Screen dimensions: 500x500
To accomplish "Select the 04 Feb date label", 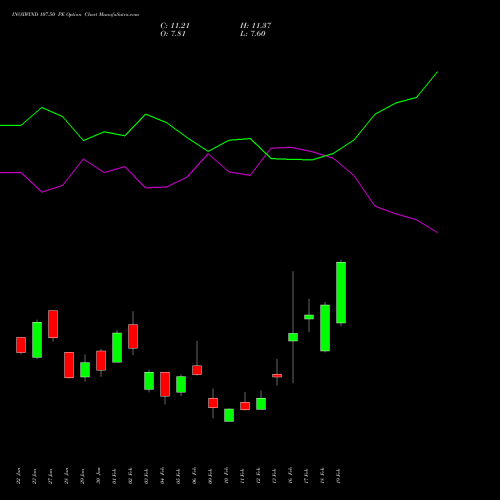I will click(162, 476).
